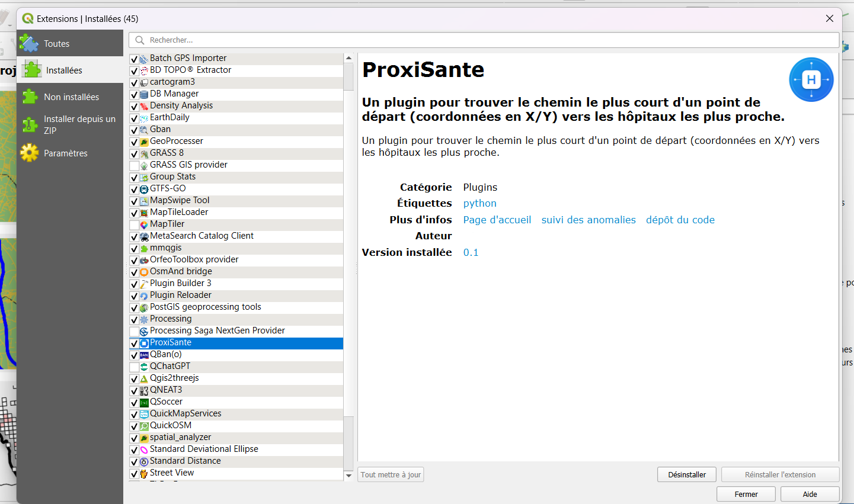Click the QSoccer plugin icon
The height and width of the screenshot is (504, 854).
tap(143, 402)
